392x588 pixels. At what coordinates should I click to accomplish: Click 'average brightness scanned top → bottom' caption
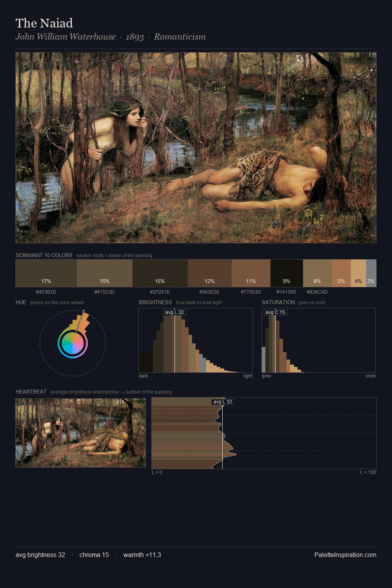click(111, 392)
